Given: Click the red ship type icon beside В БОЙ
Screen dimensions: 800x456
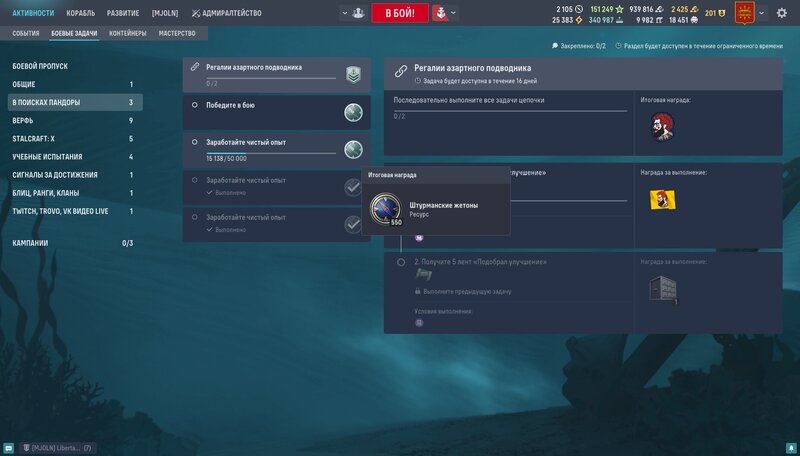Looking at the screenshot, I should pyautogui.click(x=439, y=13).
